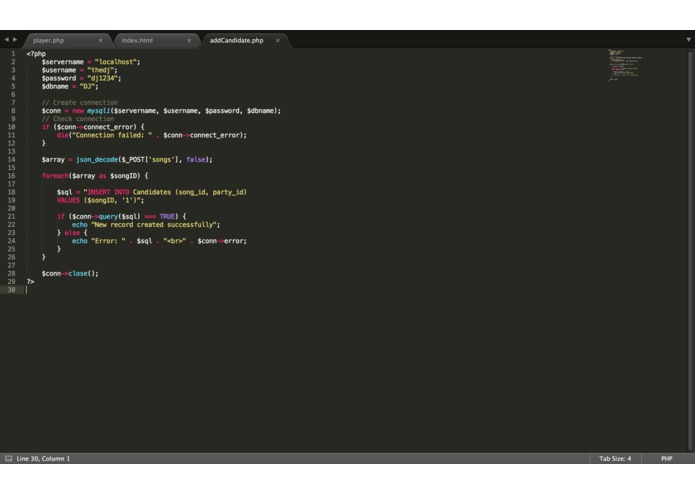The height and width of the screenshot is (494, 695).
Task: Click the code minimap preview
Action: (625, 65)
